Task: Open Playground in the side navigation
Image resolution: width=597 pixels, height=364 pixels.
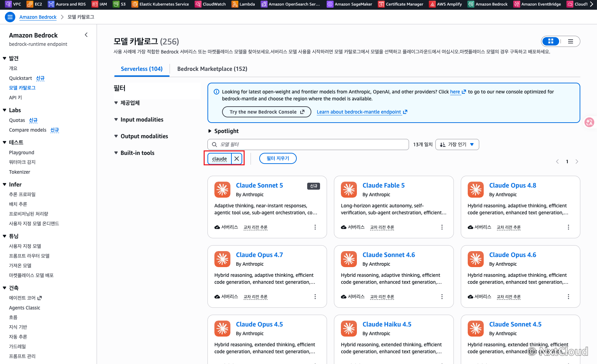Action: click(22, 152)
